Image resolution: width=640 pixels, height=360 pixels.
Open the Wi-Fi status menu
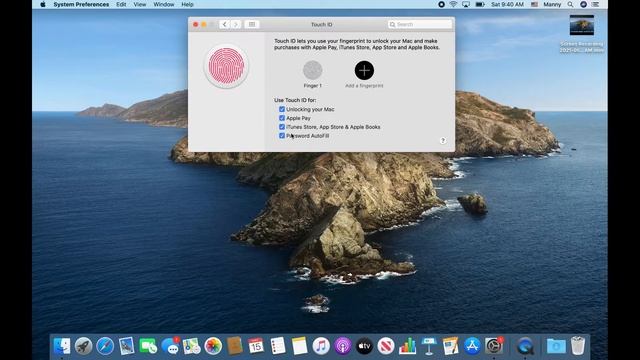coord(453,4)
